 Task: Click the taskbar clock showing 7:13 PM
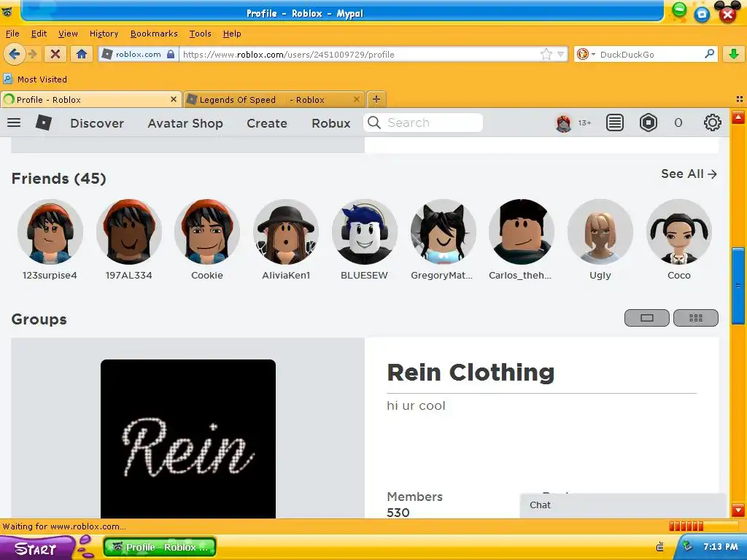[x=720, y=547]
